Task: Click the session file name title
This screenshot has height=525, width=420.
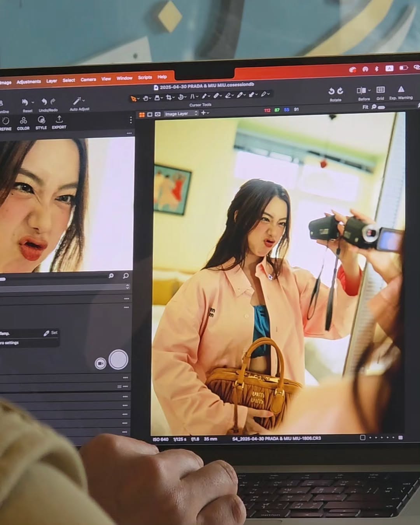Action: pos(207,86)
